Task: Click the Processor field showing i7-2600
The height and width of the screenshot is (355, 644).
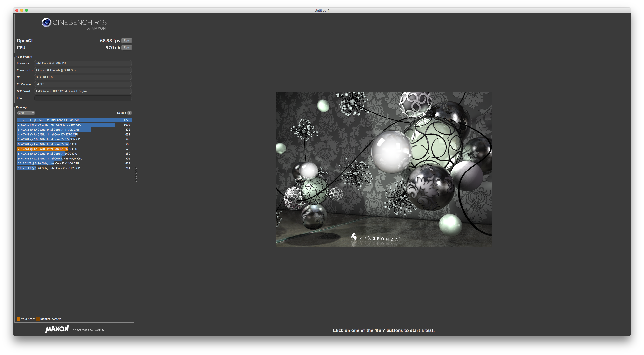Action: (x=83, y=63)
